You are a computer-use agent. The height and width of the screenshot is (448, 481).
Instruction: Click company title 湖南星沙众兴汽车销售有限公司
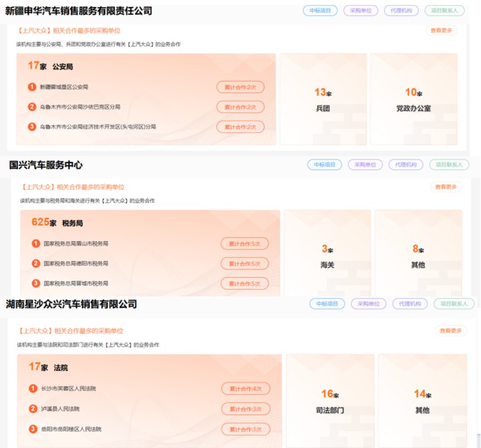coord(71,304)
